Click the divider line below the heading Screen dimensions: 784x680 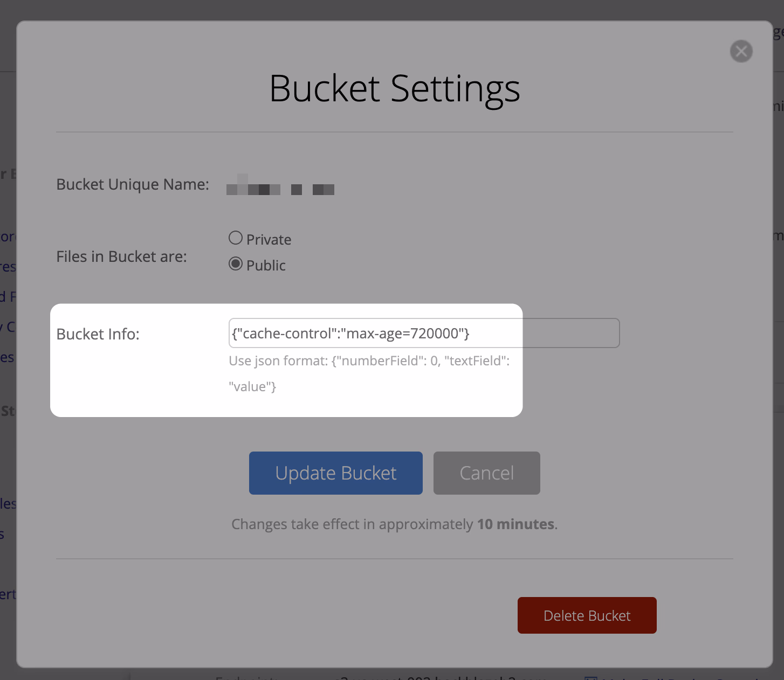coord(394,132)
